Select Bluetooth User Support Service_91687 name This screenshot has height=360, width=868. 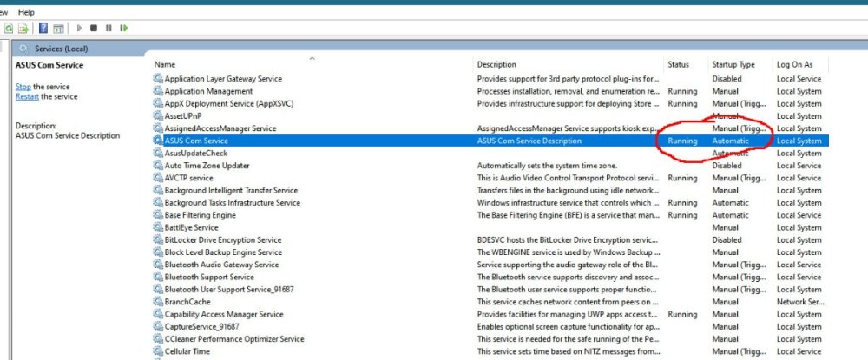pyautogui.click(x=229, y=289)
